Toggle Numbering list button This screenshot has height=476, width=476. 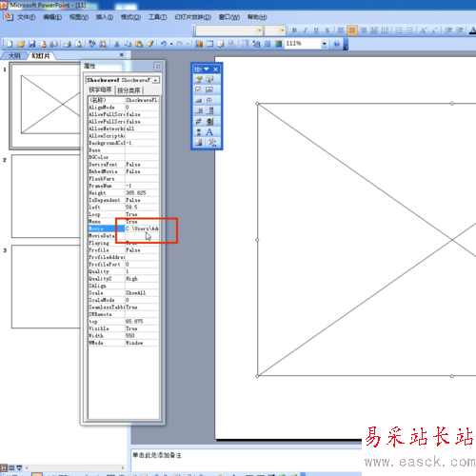399,30
